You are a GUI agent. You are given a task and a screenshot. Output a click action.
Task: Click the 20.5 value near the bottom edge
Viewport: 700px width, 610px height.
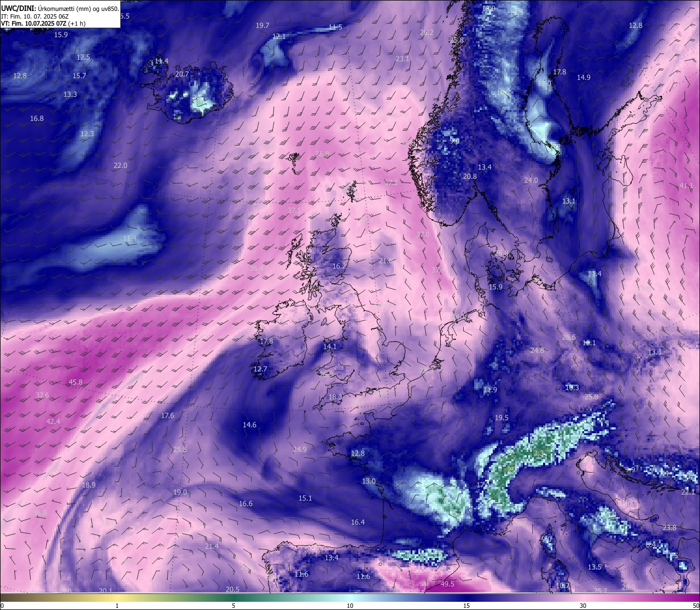pos(232,589)
